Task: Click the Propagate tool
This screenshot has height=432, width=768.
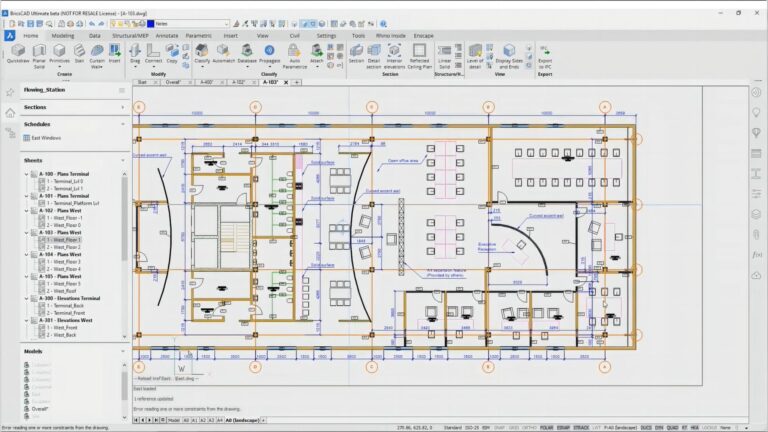Action: coord(269,53)
